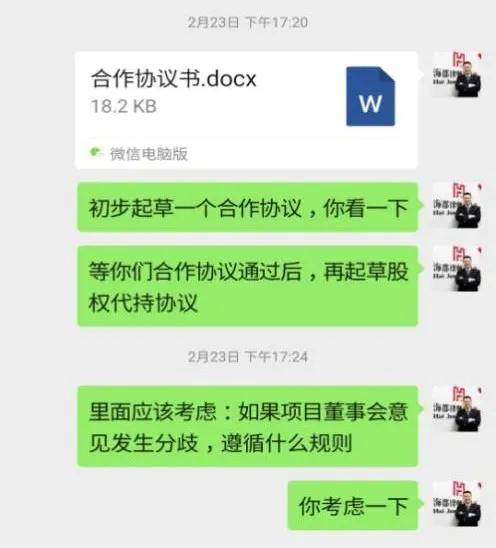Click the 权代持协议 line of the message
This screenshot has height=548, width=496.
[143, 303]
